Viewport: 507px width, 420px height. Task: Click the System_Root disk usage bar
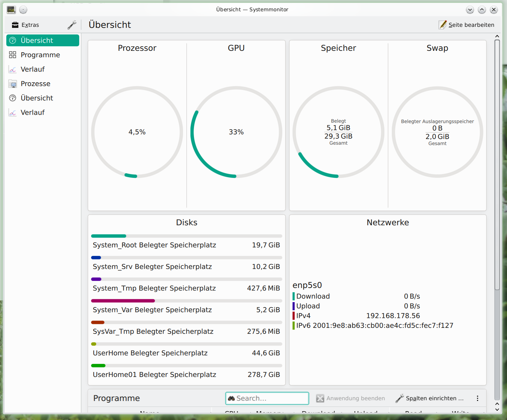point(187,236)
